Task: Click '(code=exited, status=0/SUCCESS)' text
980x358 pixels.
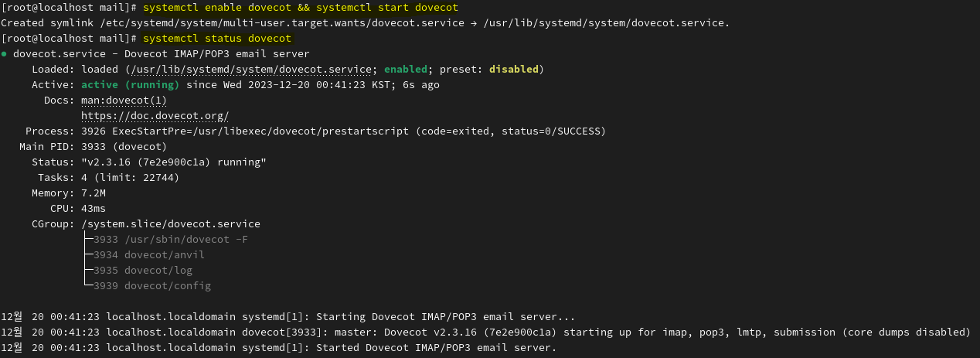Action: [511, 131]
